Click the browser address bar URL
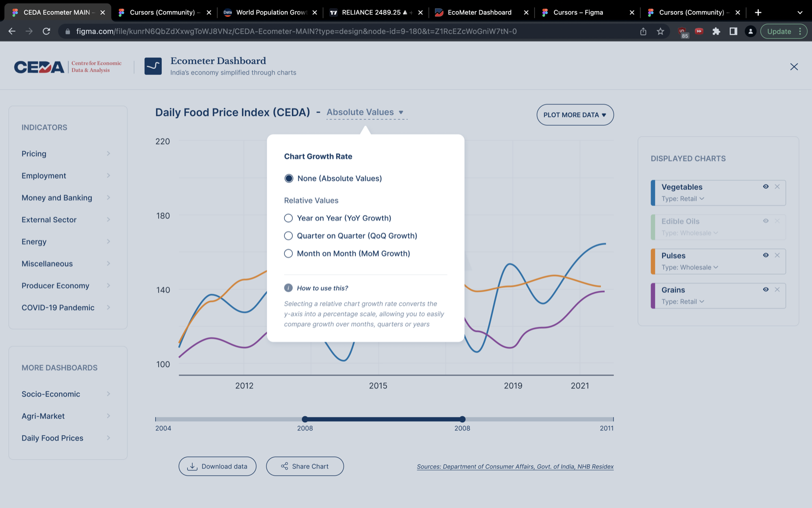 (x=296, y=31)
